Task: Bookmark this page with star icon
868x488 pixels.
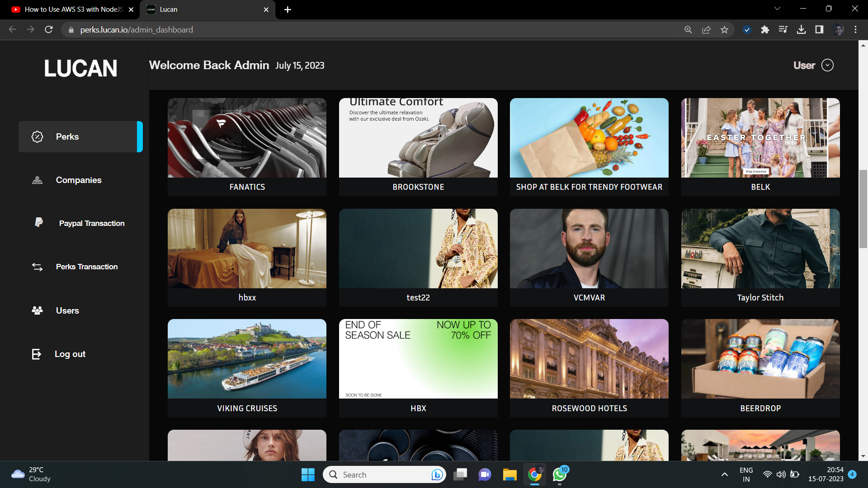Action: point(725,29)
